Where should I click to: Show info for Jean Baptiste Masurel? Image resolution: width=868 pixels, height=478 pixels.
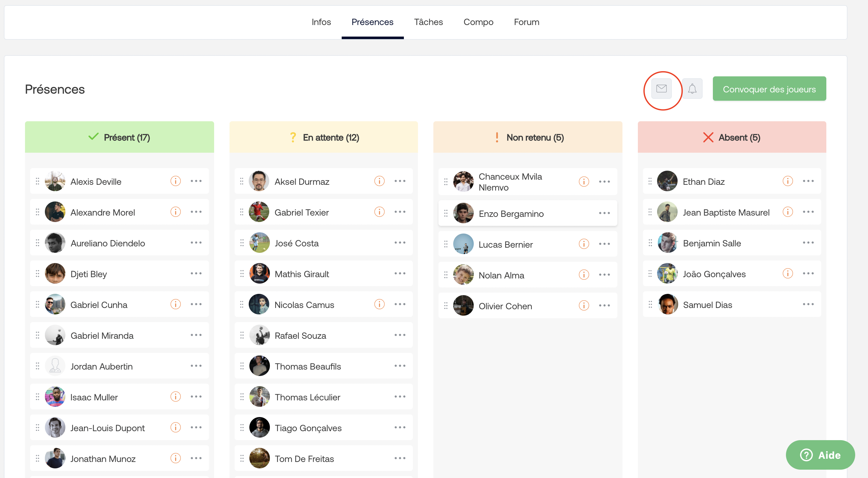click(788, 212)
